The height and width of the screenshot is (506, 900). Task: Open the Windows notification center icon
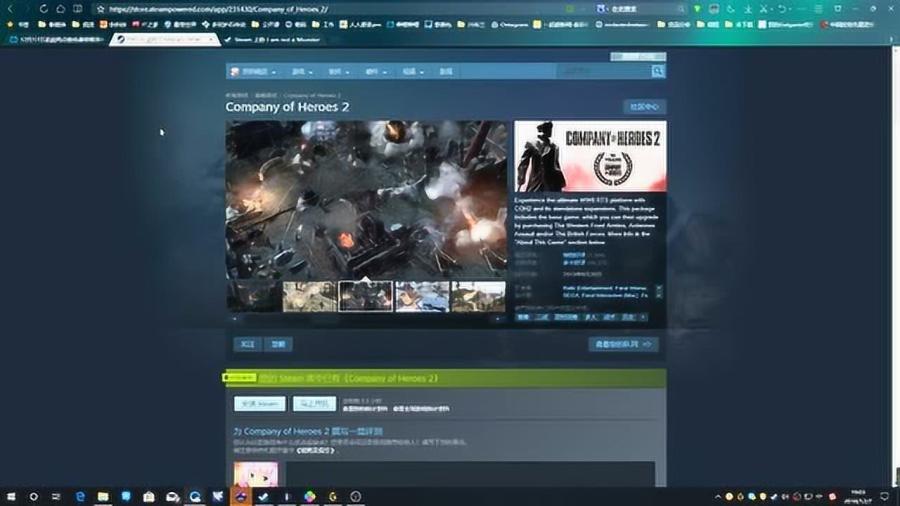(888, 496)
